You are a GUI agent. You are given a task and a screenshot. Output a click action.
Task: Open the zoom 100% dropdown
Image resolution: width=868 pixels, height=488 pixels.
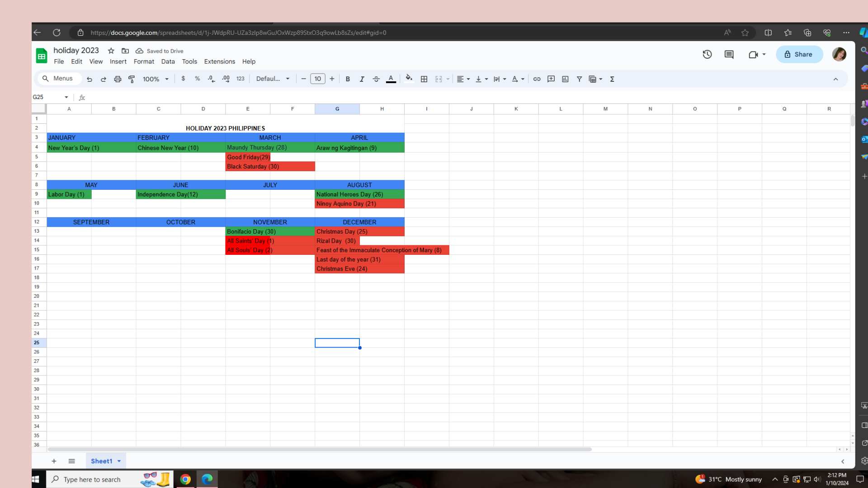(156, 79)
